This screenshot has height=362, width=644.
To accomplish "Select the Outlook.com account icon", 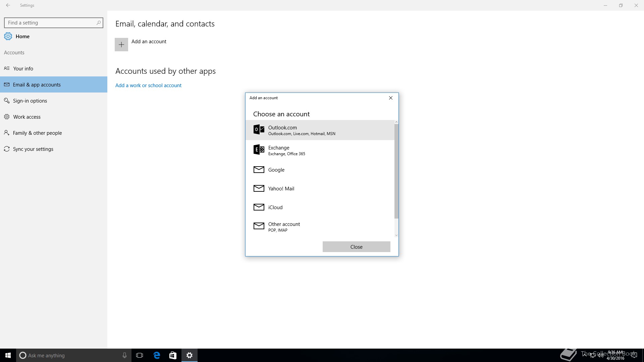I will [x=259, y=129].
